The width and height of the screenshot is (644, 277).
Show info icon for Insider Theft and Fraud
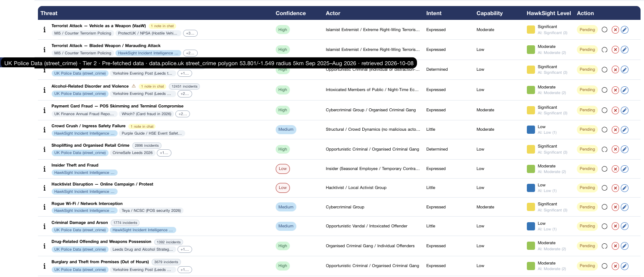click(x=44, y=169)
